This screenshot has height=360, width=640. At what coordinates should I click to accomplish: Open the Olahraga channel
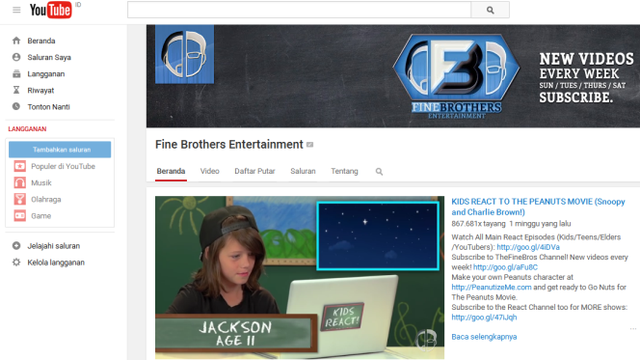(x=46, y=200)
